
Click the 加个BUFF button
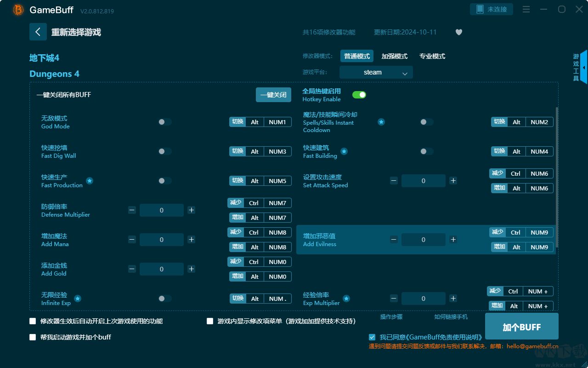click(522, 327)
